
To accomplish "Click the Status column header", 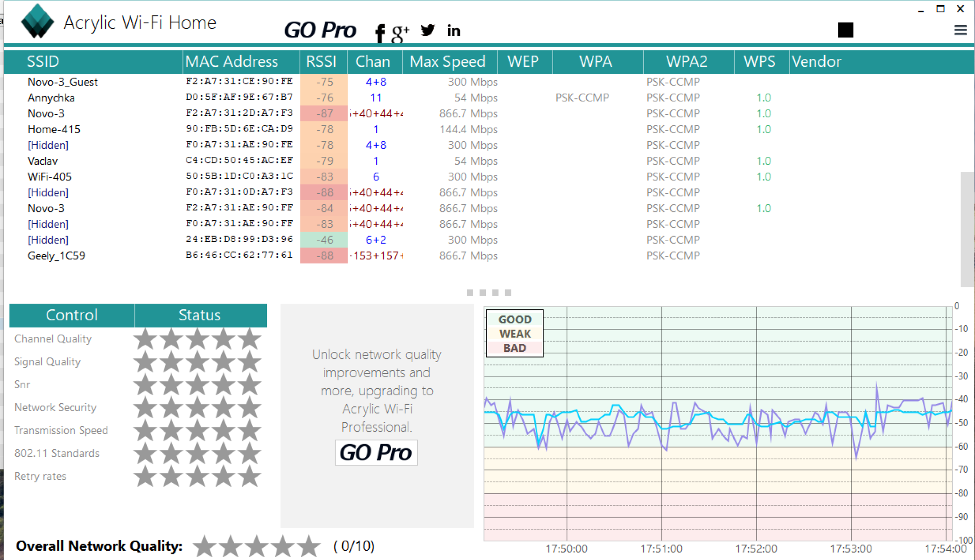I will [x=201, y=315].
